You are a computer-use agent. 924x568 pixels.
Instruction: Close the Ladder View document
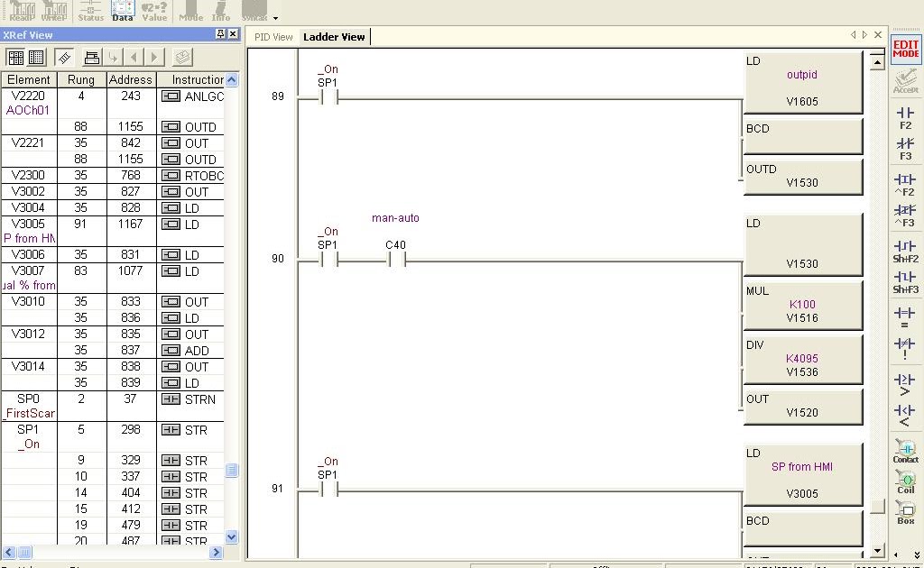point(878,35)
